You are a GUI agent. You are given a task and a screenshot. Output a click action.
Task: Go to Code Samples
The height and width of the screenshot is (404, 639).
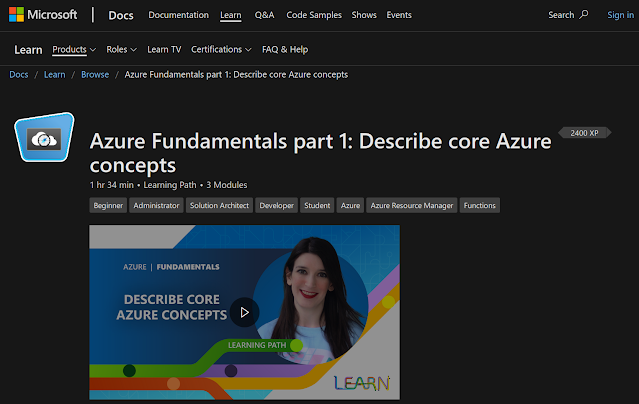point(314,15)
